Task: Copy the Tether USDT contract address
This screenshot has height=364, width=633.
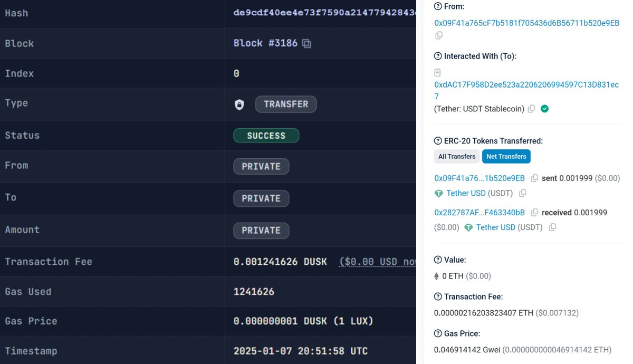Action: point(531,109)
